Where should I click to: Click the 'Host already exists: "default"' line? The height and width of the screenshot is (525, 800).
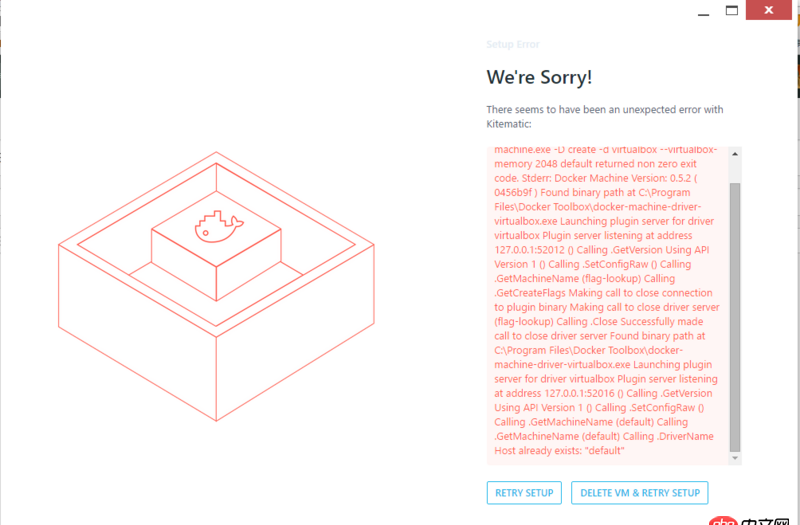[559, 451]
